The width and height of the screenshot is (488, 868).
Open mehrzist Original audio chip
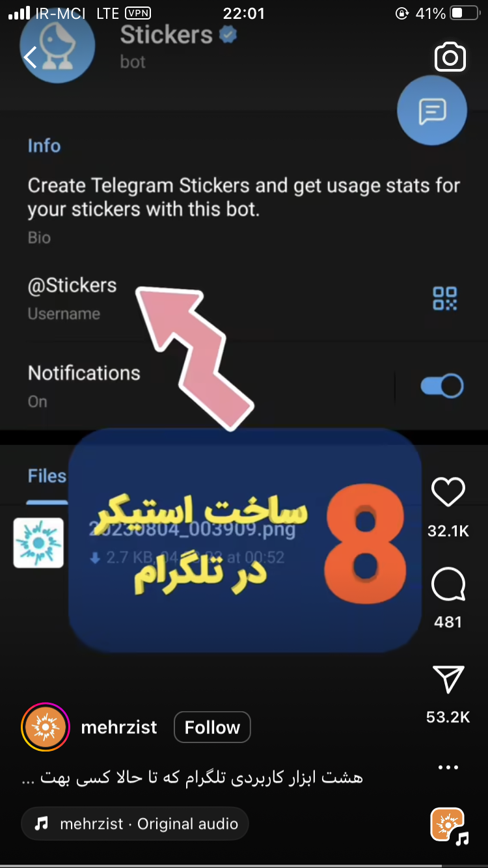pyautogui.click(x=135, y=824)
